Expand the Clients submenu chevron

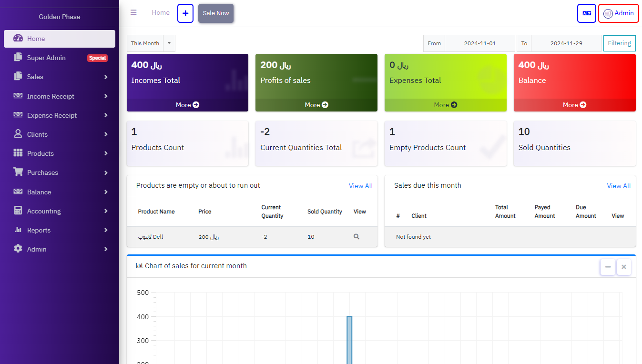(106, 134)
